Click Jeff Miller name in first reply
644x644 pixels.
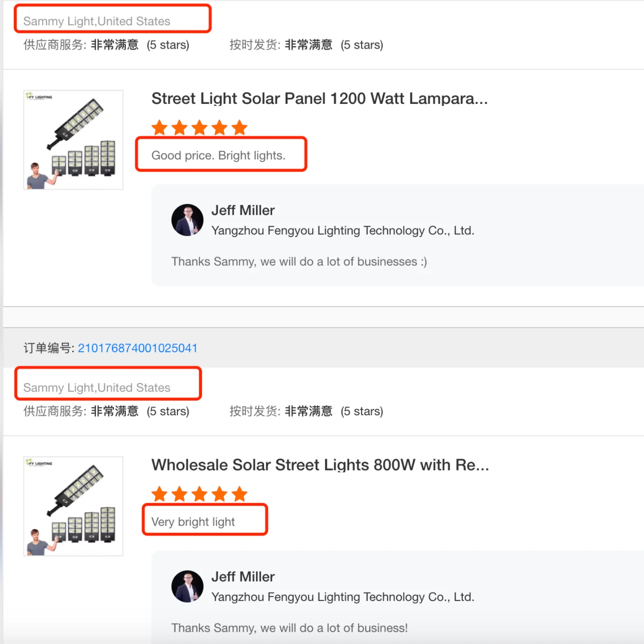[x=243, y=210]
